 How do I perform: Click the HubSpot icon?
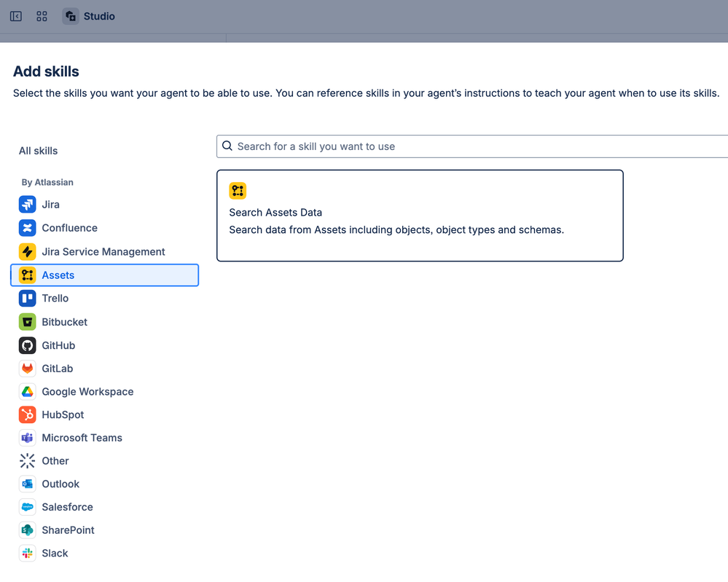[28, 415]
